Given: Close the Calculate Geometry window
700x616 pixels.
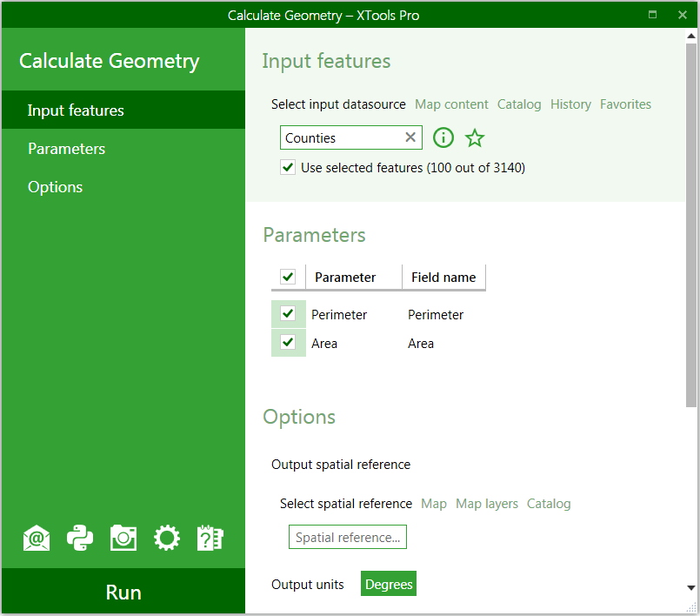Looking at the screenshot, I should click(x=683, y=15).
